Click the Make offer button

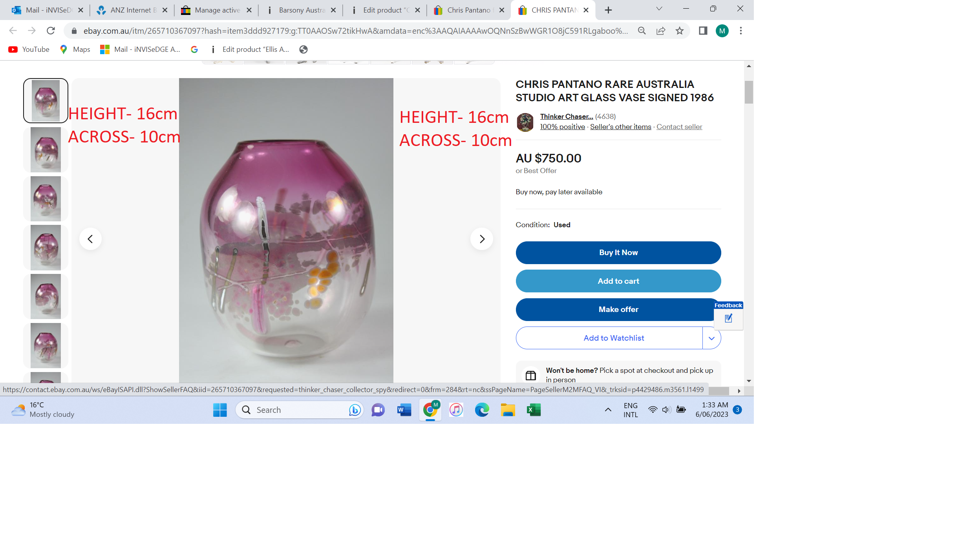pos(618,310)
